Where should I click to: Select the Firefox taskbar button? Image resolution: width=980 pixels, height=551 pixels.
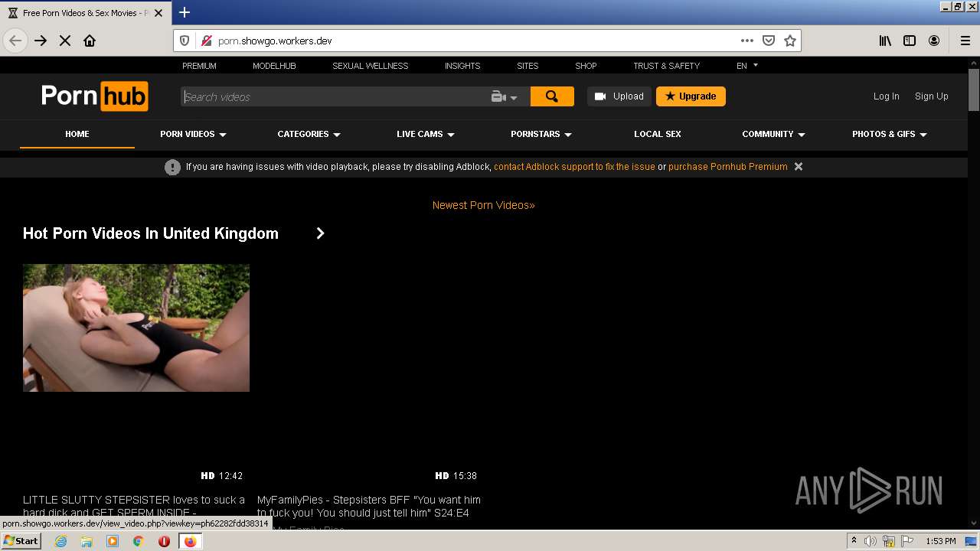[x=190, y=541]
